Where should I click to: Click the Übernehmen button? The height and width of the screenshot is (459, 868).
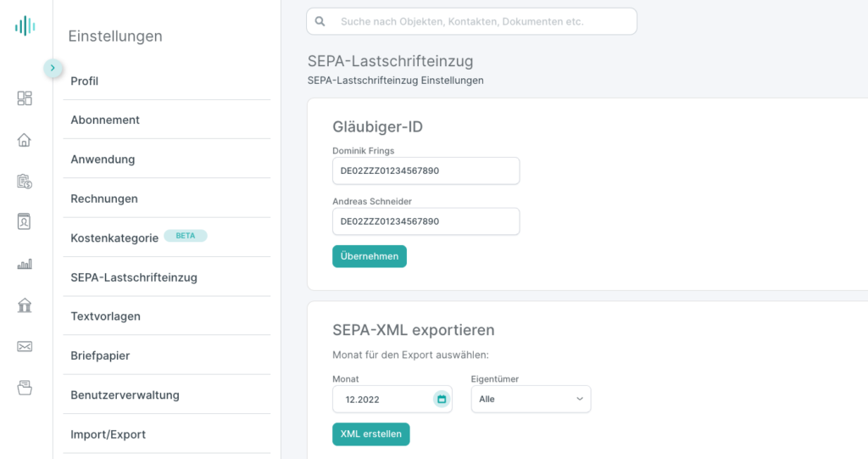pyautogui.click(x=370, y=256)
